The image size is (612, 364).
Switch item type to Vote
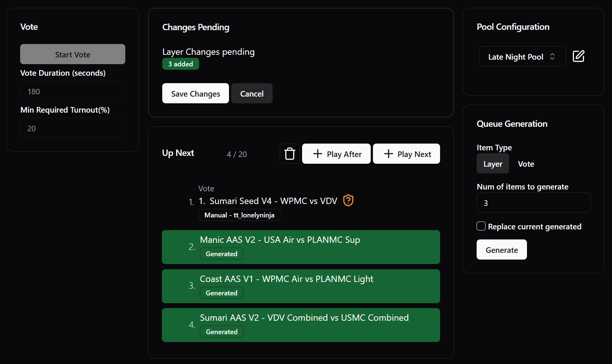526,164
